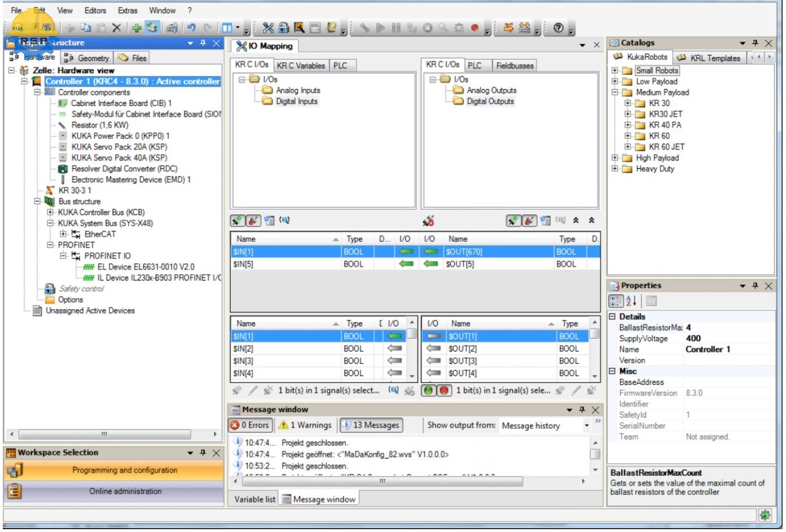Select Online administration workspace

pos(113,491)
